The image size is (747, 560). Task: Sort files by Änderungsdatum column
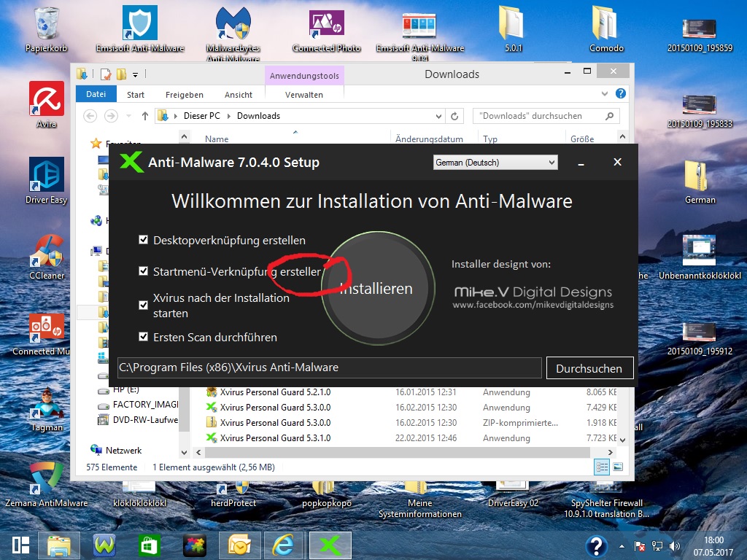click(x=429, y=139)
